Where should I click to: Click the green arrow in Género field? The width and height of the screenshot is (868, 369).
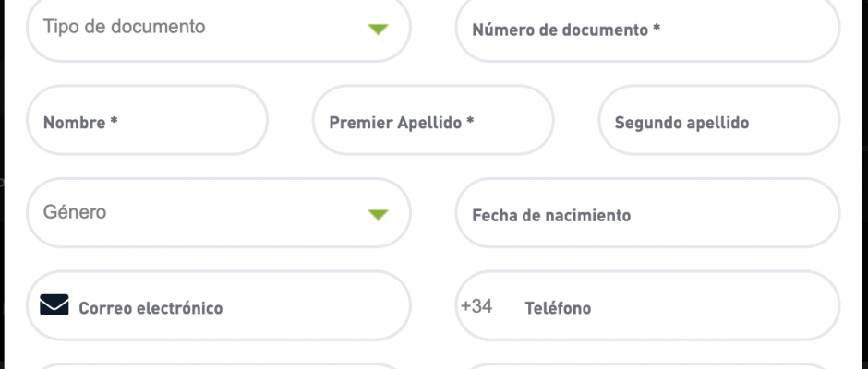pyautogui.click(x=378, y=215)
